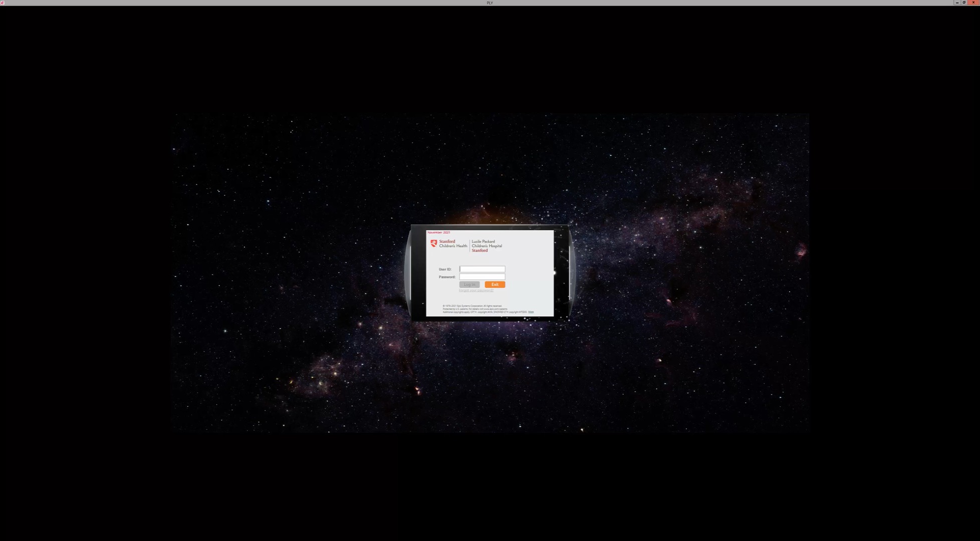Click the More link after the copyright text
Viewport: 980px width, 541px height.
point(531,312)
